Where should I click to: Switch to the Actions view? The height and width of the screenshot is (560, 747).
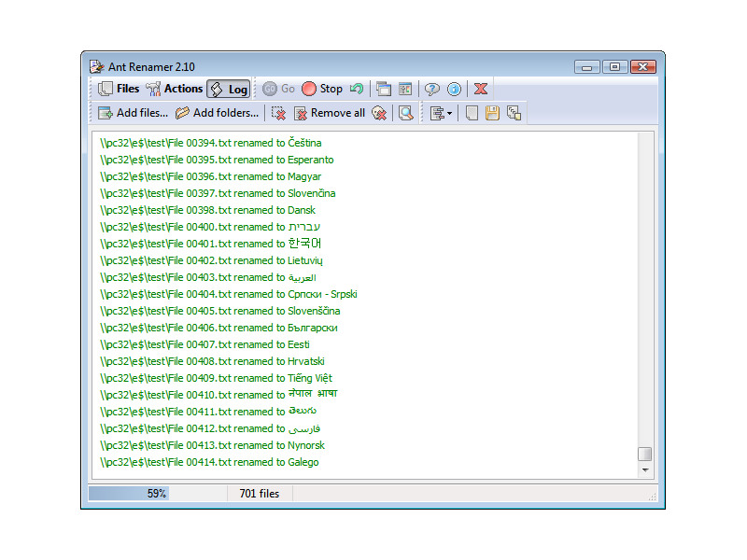pos(174,89)
